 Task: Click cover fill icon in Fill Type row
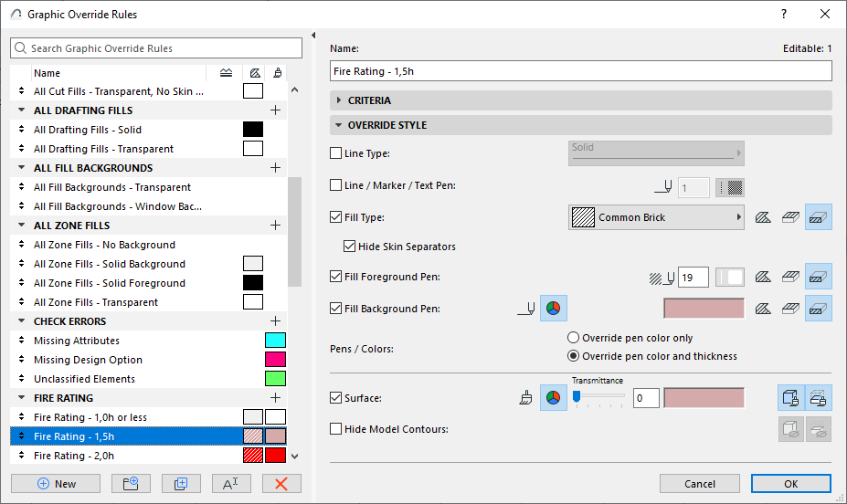(790, 217)
